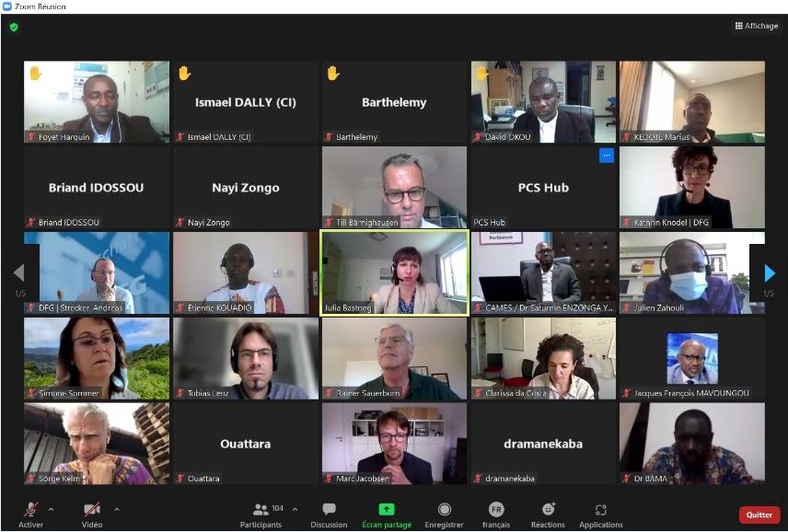Click green encryption shield icon
The height and width of the screenshot is (532, 788).
coord(14,27)
